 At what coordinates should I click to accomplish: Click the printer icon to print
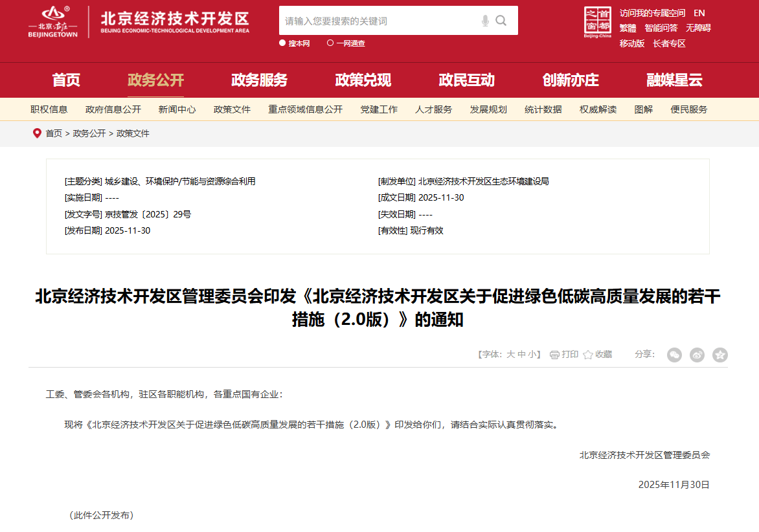(554, 355)
